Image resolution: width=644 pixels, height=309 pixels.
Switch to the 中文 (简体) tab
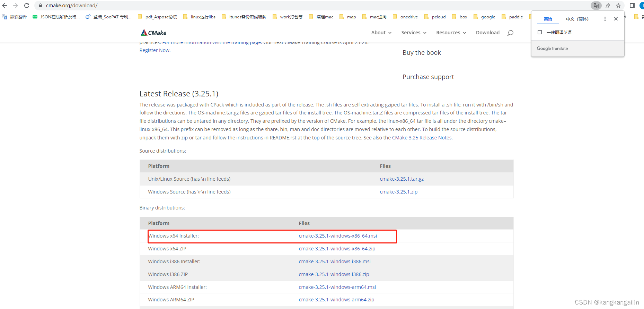click(x=577, y=19)
